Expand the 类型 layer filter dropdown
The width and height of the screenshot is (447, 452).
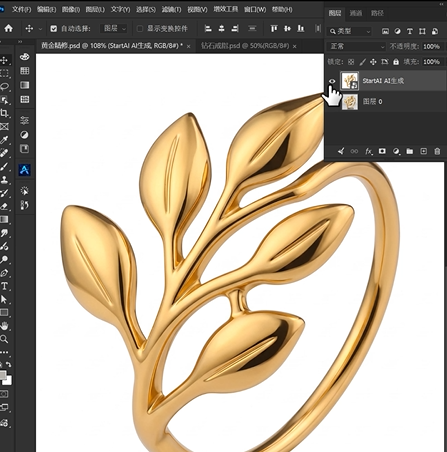[x=350, y=31]
